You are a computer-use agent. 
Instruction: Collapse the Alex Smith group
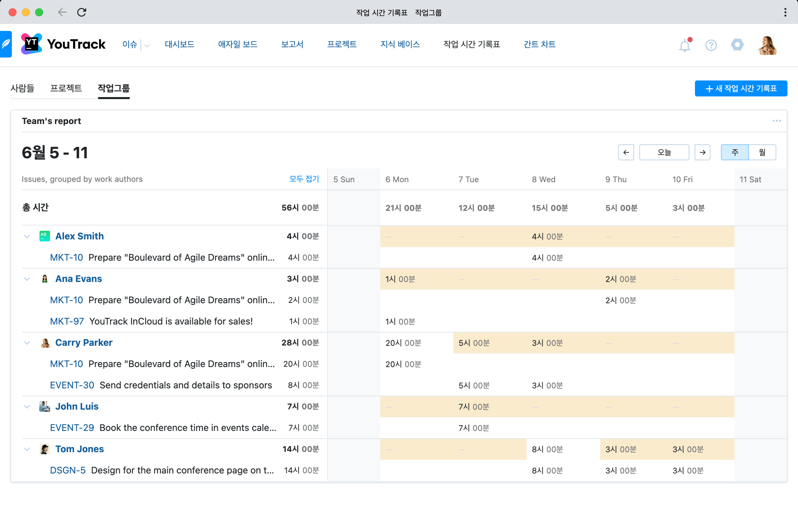point(27,236)
